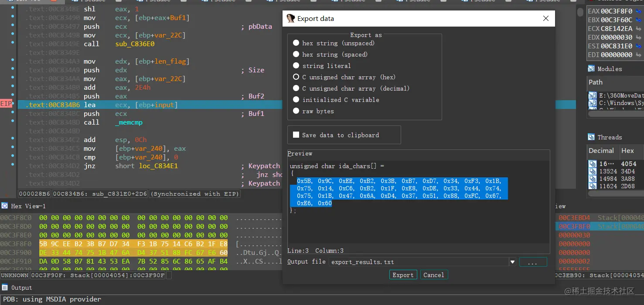Screen dimensions: 644x305
Task: Select C unsigned char array (hex)
Action: [296, 77]
